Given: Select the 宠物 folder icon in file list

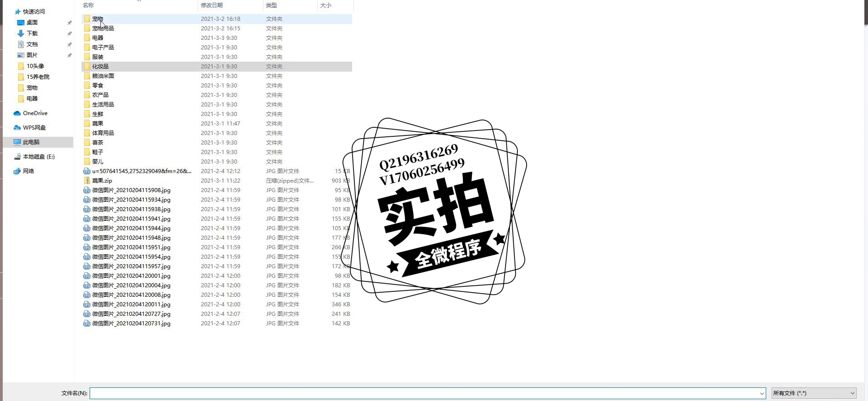Looking at the screenshot, I should click(87, 19).
